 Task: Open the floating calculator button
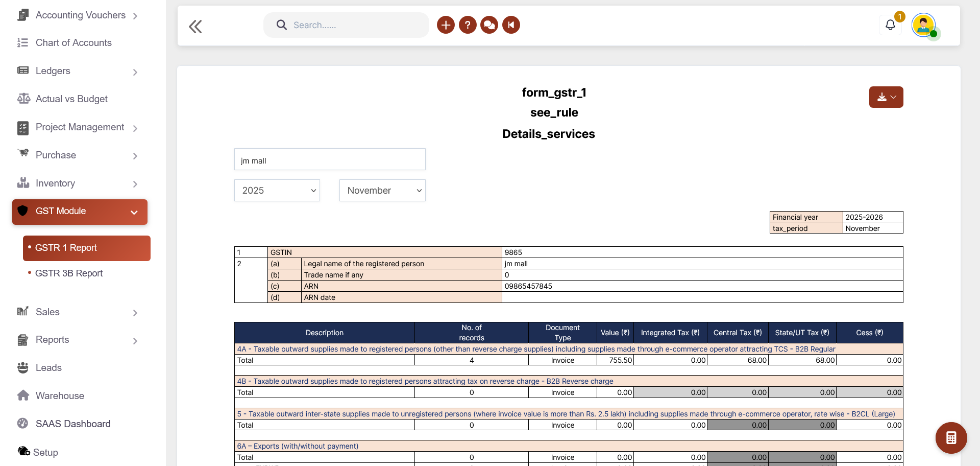951,438
